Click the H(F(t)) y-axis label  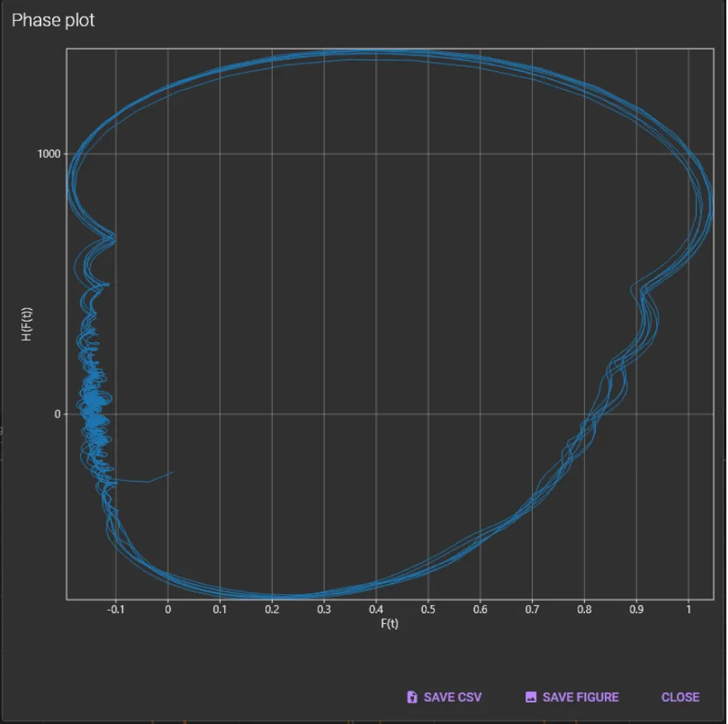coord(27,324)
